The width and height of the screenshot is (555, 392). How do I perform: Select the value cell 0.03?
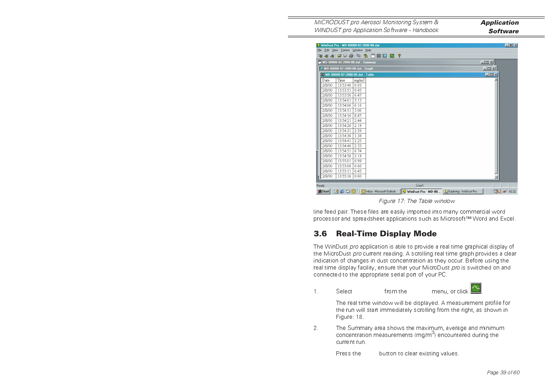tap(359, 85)
